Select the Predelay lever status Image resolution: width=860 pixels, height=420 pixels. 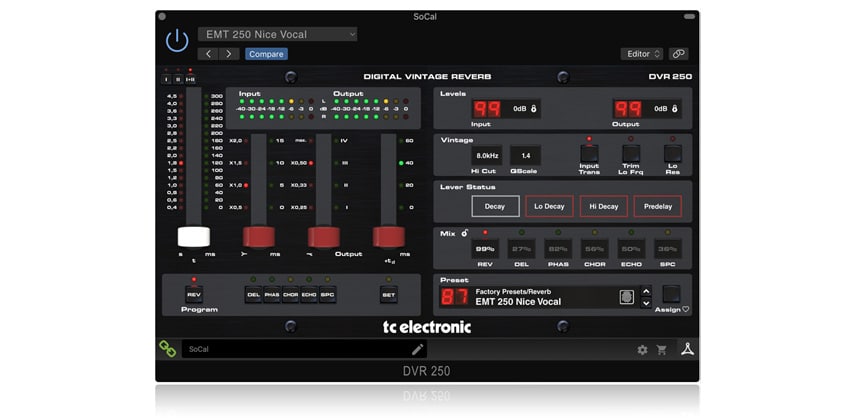click(657, 206)
